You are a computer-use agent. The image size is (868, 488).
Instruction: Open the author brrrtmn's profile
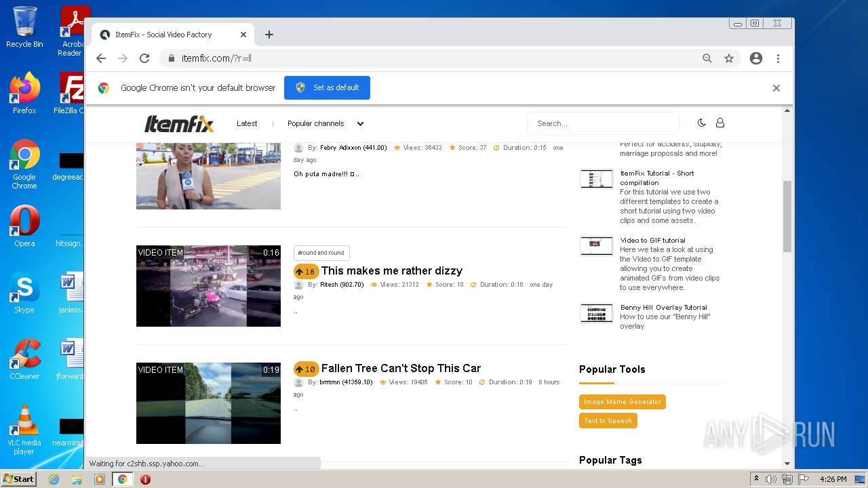pos(347,382)
